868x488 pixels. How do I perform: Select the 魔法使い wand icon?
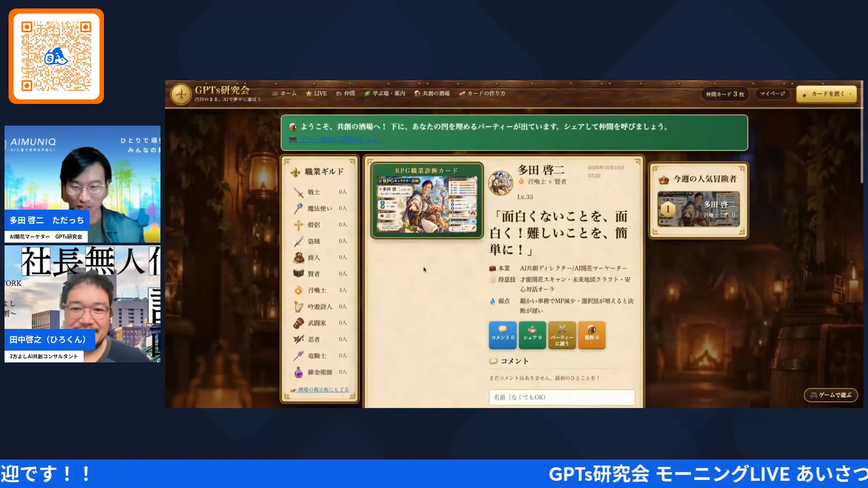[298, 209]
